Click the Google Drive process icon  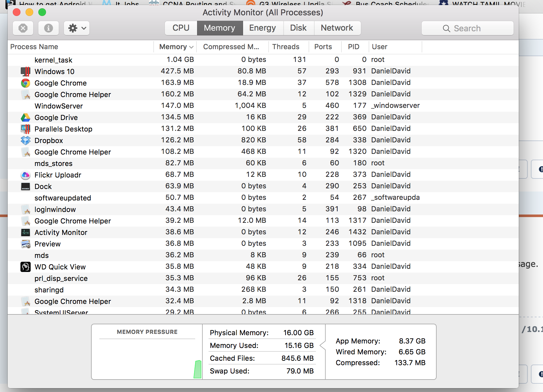(x=26, y=117)
